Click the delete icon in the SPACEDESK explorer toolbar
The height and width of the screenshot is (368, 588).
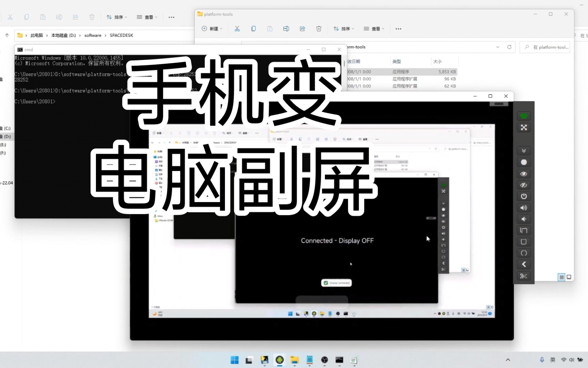pyautogui.click(x=92, y=17)
